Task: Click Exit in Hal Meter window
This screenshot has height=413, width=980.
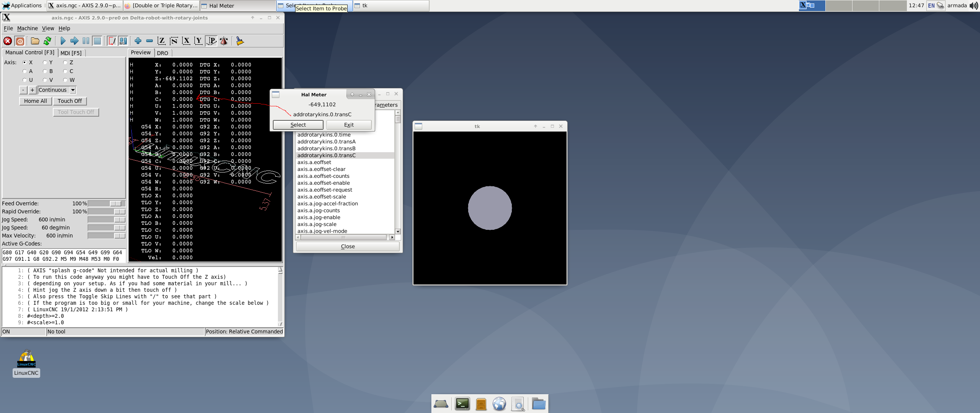Action: pyautogui.click(x=349, y=125)
